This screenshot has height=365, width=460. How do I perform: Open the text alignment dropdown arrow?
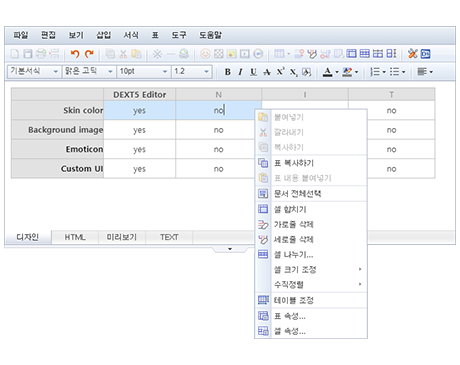click(x=431, y=72)
